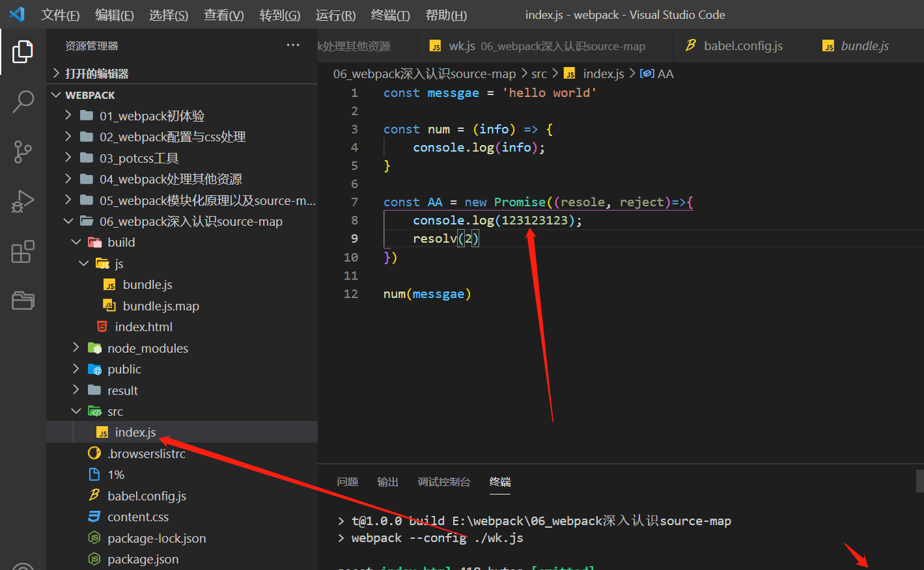Switch to the 调试控制台 panel tab
This screenshot has width=924, height=570.
(x=444, y=482)
